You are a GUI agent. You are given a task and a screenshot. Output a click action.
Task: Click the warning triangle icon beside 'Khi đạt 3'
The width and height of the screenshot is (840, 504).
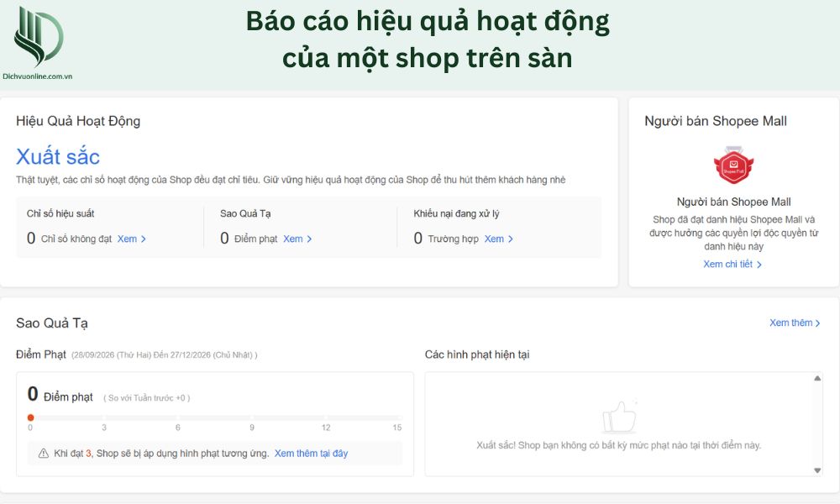pos(44,454)
